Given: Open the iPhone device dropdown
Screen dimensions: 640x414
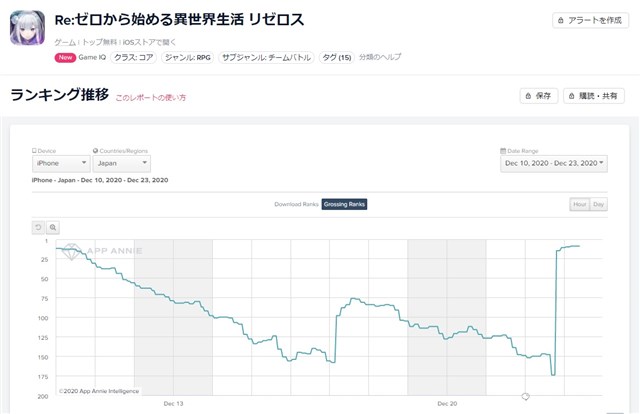Looking at the screenshot, I should tap(61, 163).
